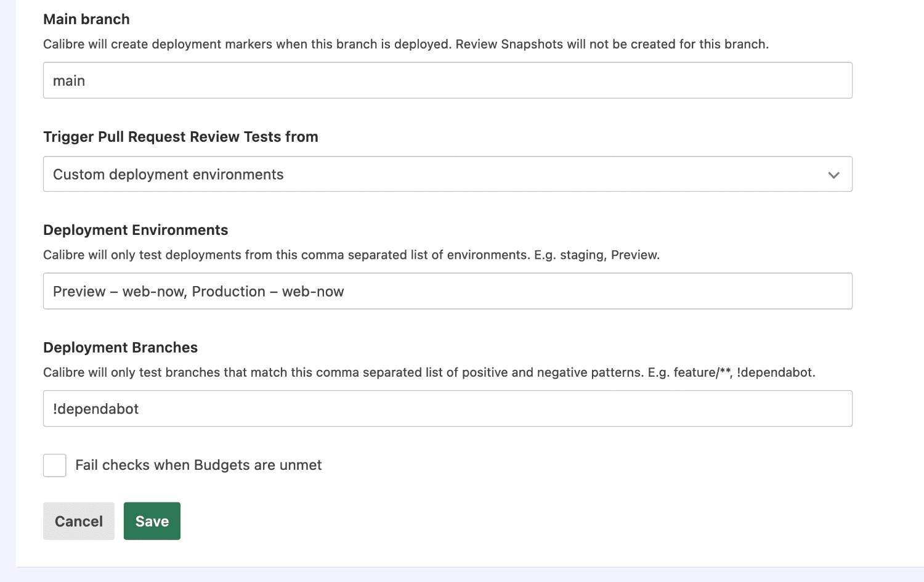Click the Deployment Environments heading
This screenshot has width=924, height=582.
[x=135, y=229]
